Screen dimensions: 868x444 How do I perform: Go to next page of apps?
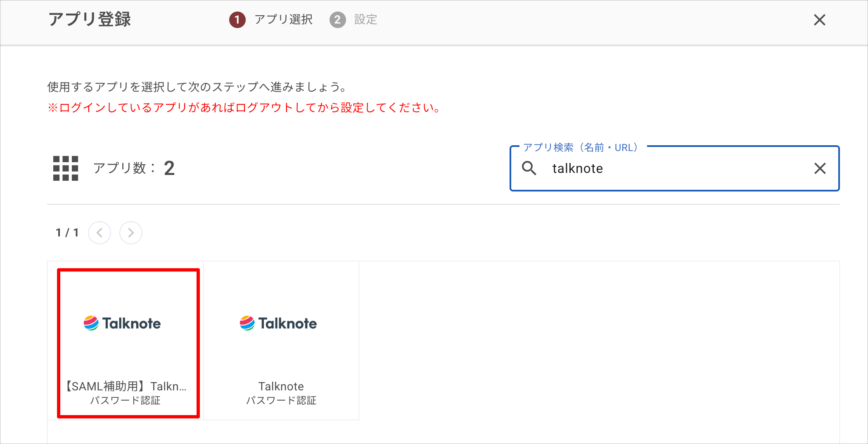pyautogui.click(x=131, y=233)
